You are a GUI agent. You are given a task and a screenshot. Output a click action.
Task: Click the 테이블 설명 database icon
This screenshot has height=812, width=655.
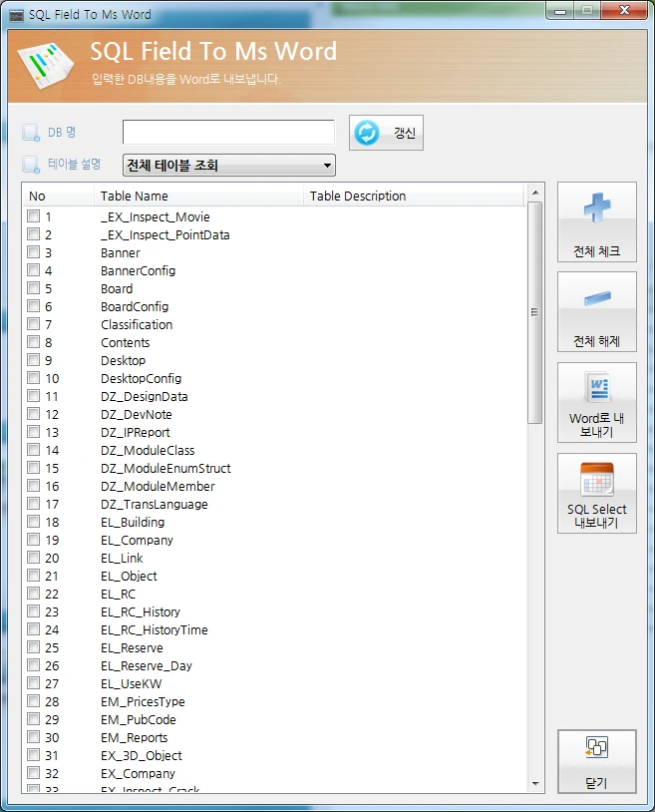pyautogui.click(x=31, y=165)
